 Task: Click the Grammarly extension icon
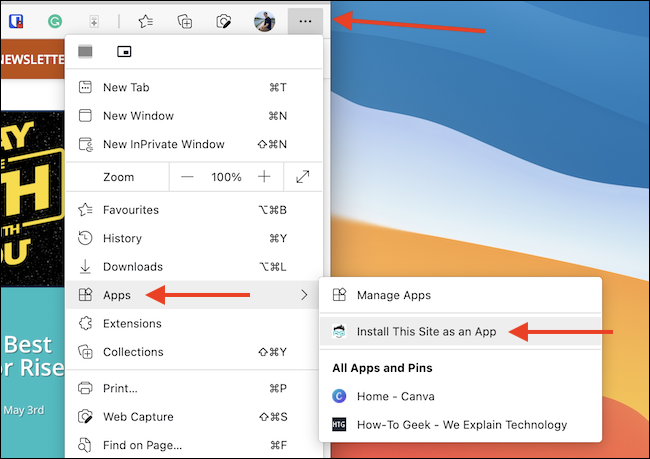point(55,20)
